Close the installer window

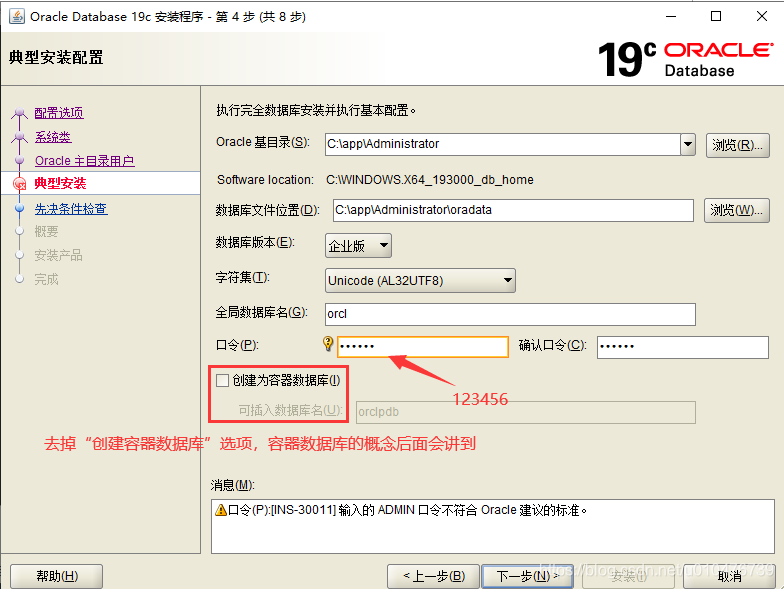pyautogui.click(x=762, y=16)
